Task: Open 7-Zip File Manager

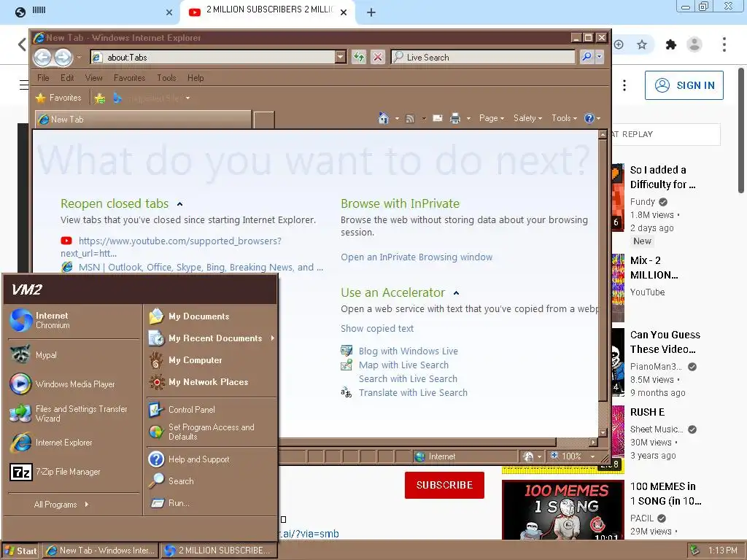Action: click(74, 472)
